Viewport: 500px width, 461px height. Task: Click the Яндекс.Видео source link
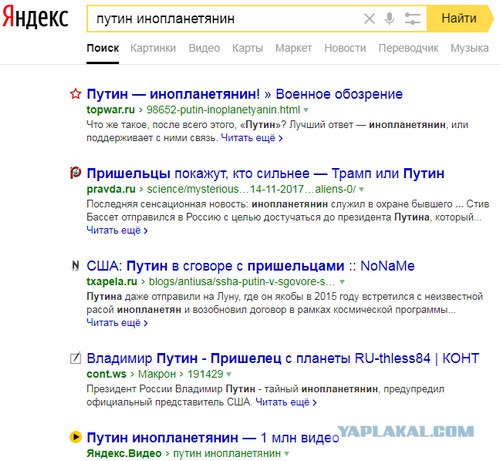coord(124,453)
